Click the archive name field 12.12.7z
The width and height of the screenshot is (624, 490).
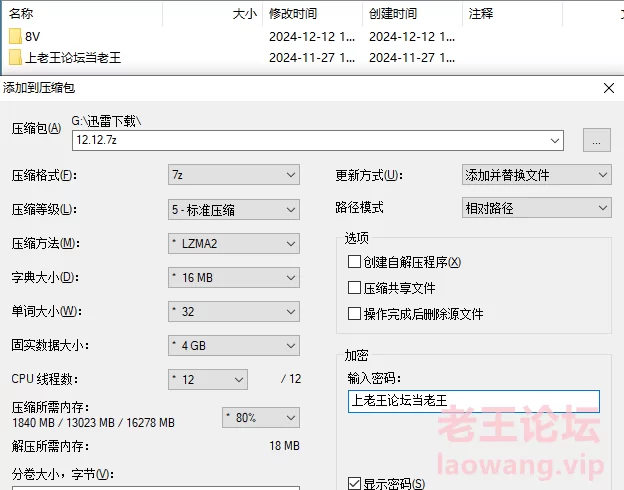point(317,140)
